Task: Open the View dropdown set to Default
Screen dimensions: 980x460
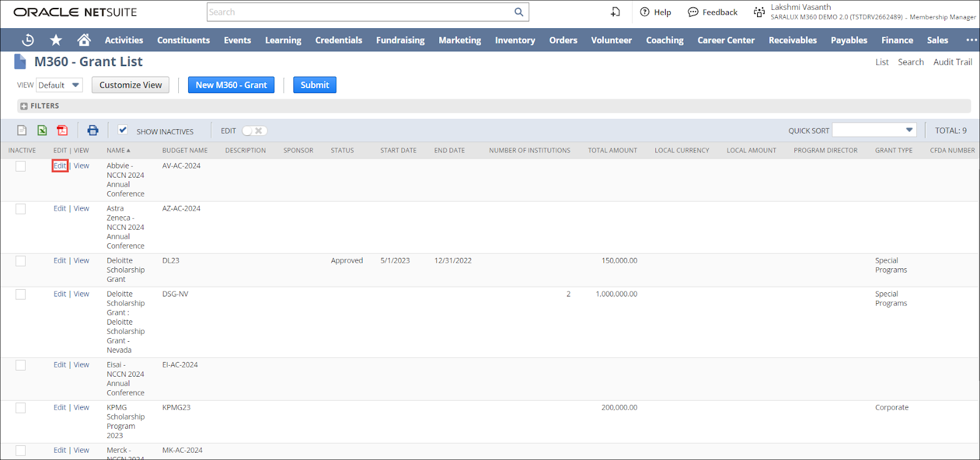Action: (59, 85)
